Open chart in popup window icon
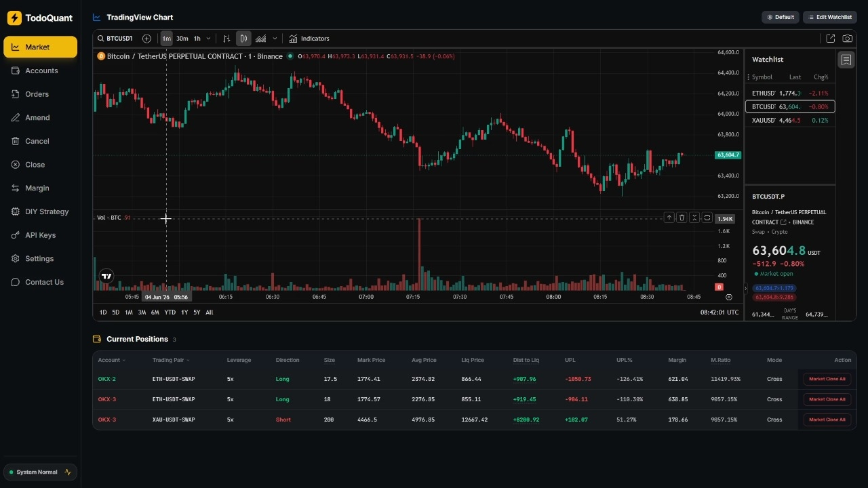This screenshot has height=488, width=868. [831, 39]
